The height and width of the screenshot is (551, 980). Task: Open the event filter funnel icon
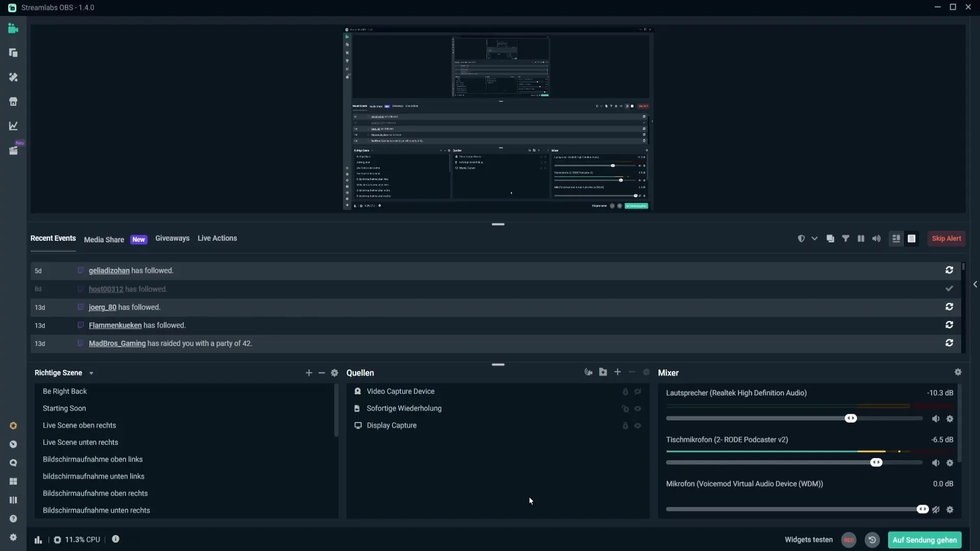846,239
